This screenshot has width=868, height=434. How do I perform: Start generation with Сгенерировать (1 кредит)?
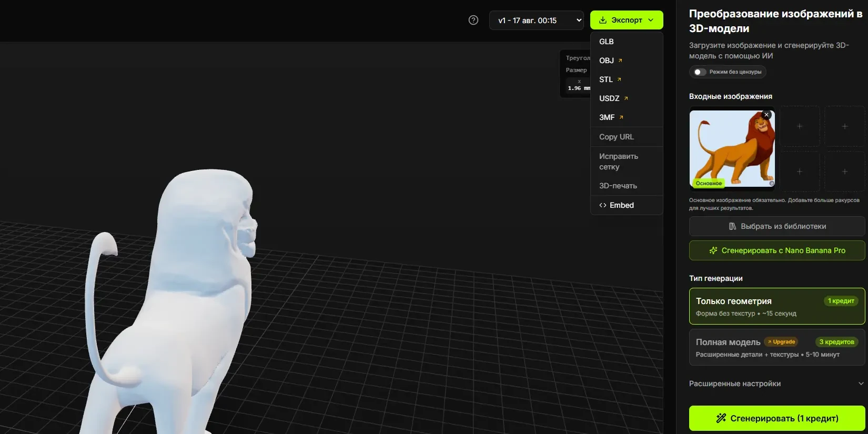777,418
